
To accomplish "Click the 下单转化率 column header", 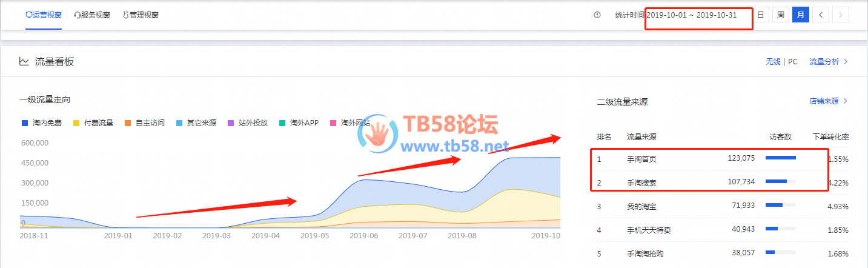I will [830, 137].
